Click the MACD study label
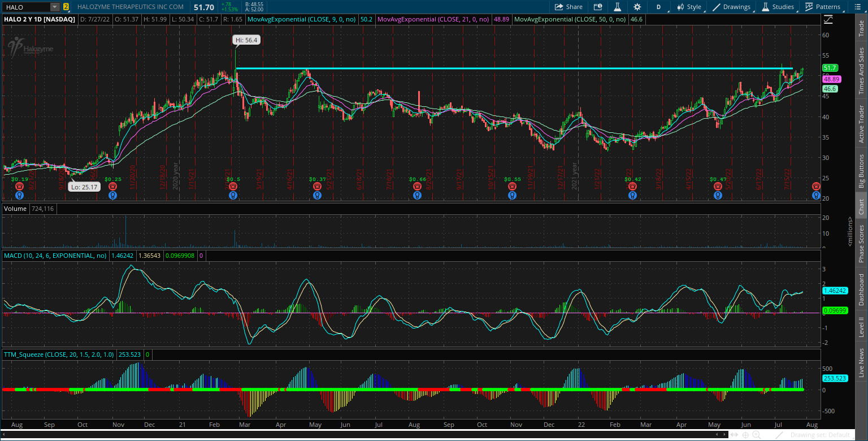Image resolution: width=868 pixels, height=441 pixels. (x=55, y=256)
